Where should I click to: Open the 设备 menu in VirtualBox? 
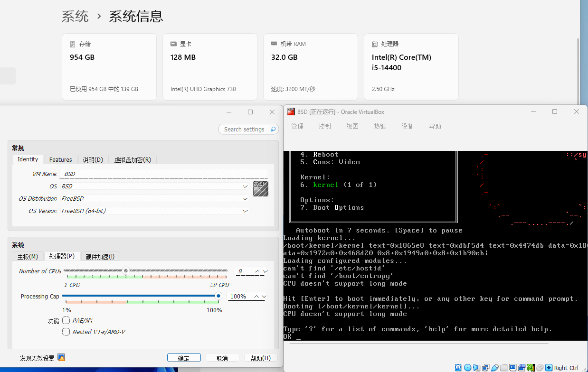(x=408, y=126)
